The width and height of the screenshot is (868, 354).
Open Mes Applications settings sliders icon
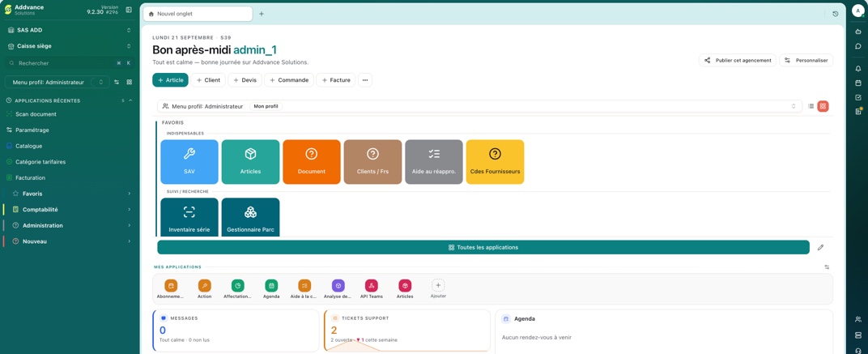[x=827, y=267]
